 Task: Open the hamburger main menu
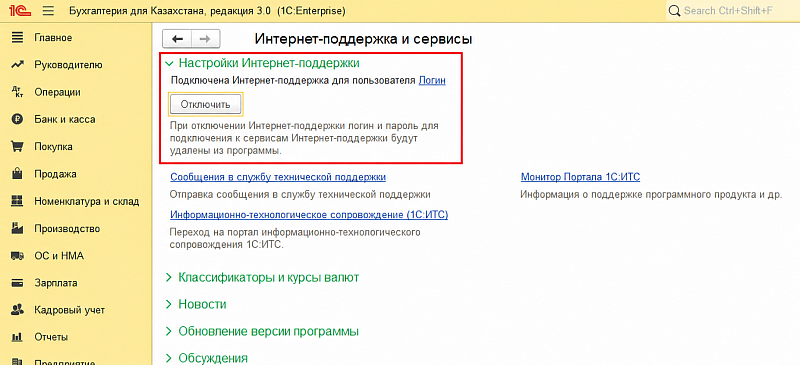coord(48,11)
